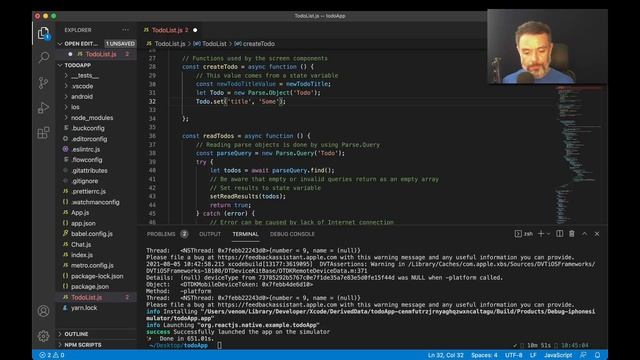
Task: Select the Terminal tab
Action: coord(245,234)
